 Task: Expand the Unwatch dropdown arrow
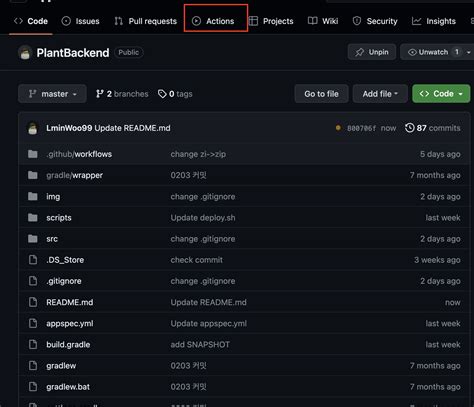[468, 52]
